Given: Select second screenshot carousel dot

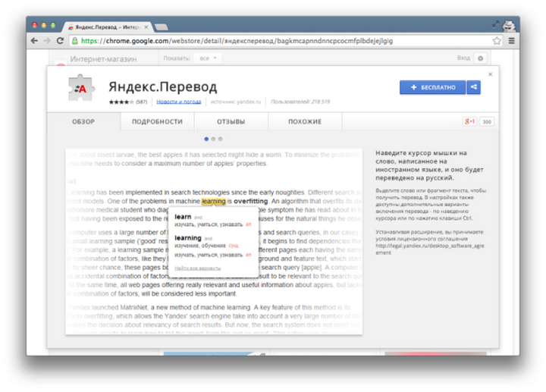Looking at the screenshot, I should [x=213, y=139].
